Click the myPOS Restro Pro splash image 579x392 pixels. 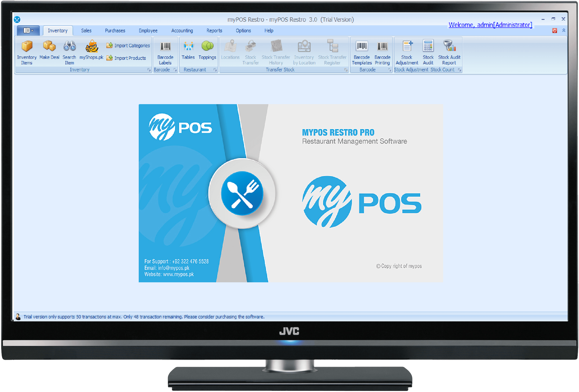coord(291,193)
